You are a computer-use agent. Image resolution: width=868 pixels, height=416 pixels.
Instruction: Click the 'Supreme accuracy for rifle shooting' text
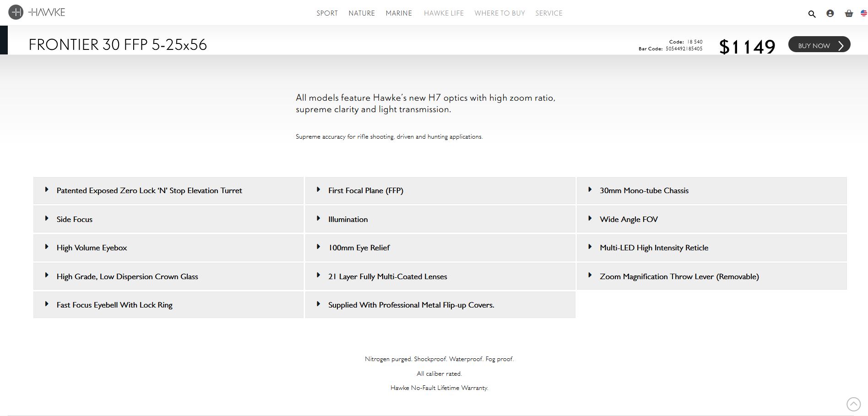[x=389, y=136]
